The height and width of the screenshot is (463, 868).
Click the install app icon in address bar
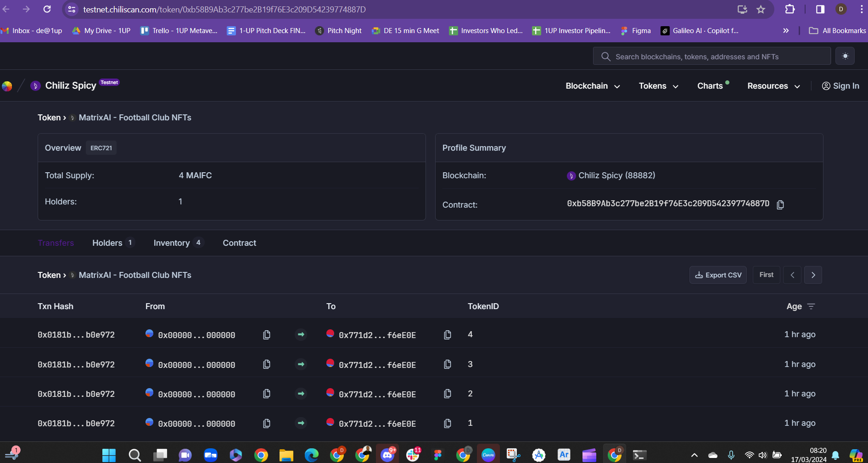(742, 9)
